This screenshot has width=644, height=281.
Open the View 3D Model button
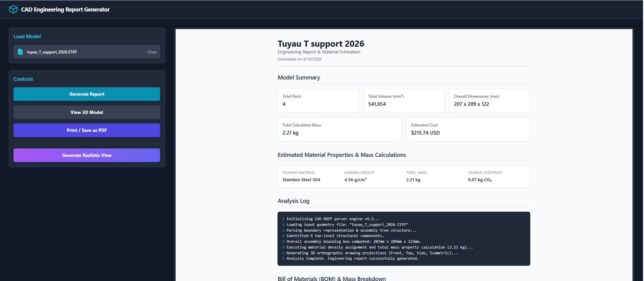(x=87, y=112)
